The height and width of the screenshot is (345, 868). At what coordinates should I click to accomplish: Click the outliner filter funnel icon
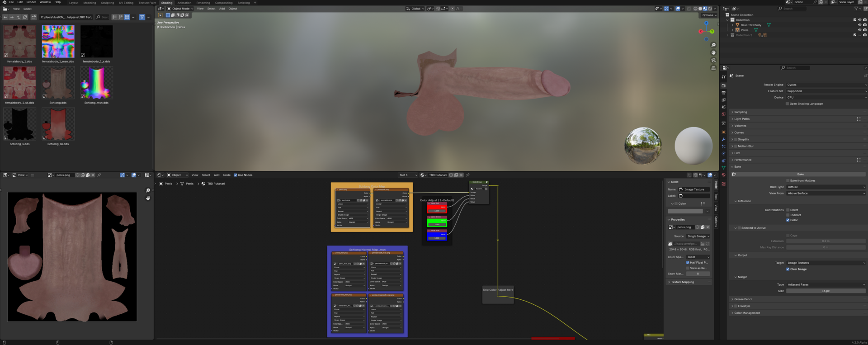tap(856, 9)
